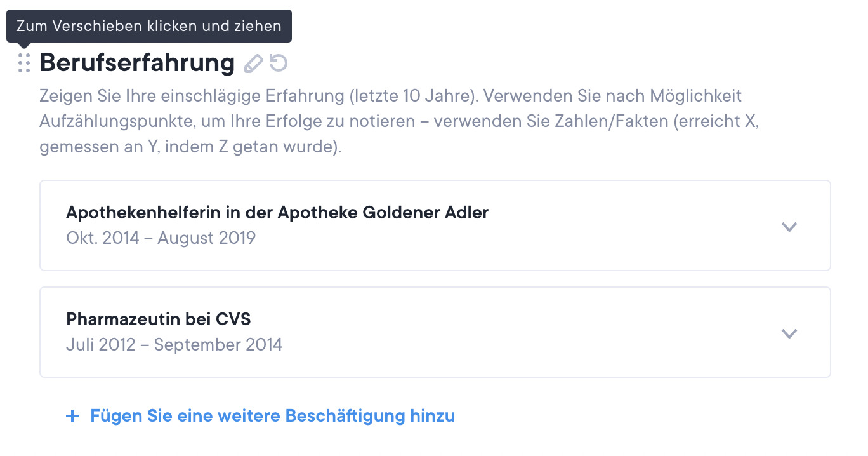Click "Fügen Sie eine weitere Beschäftigung hinzu" link
Screen dimensions: 868x456
[x=272, y=416]
